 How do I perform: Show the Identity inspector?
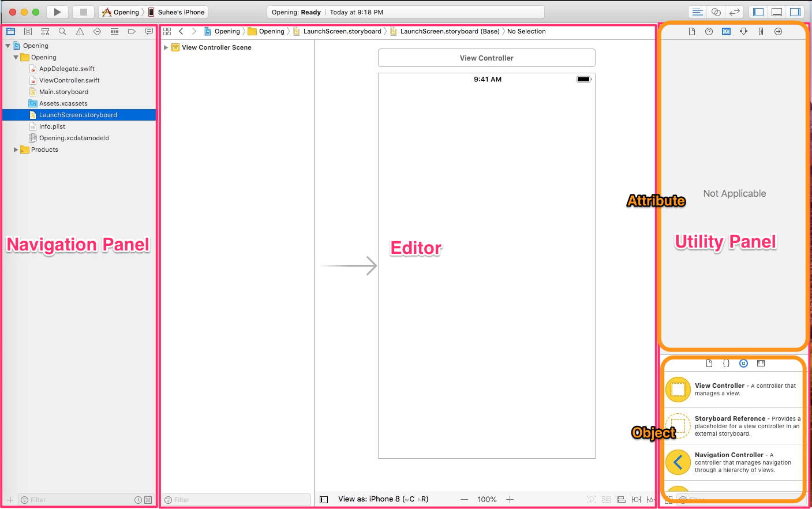click(x=727, y=31)
